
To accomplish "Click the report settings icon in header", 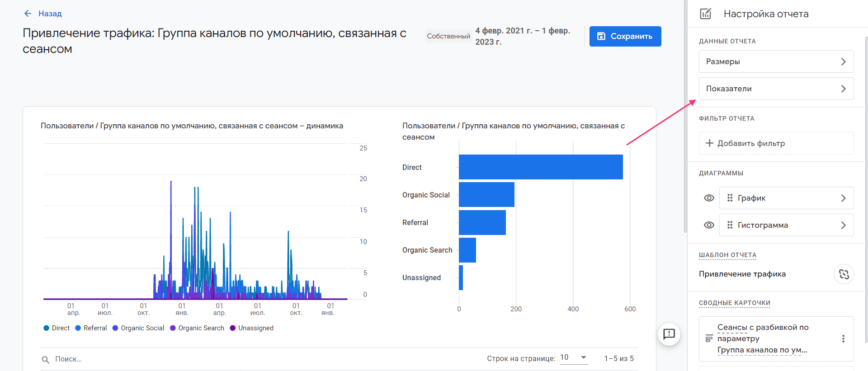I will tap(706, 14).
